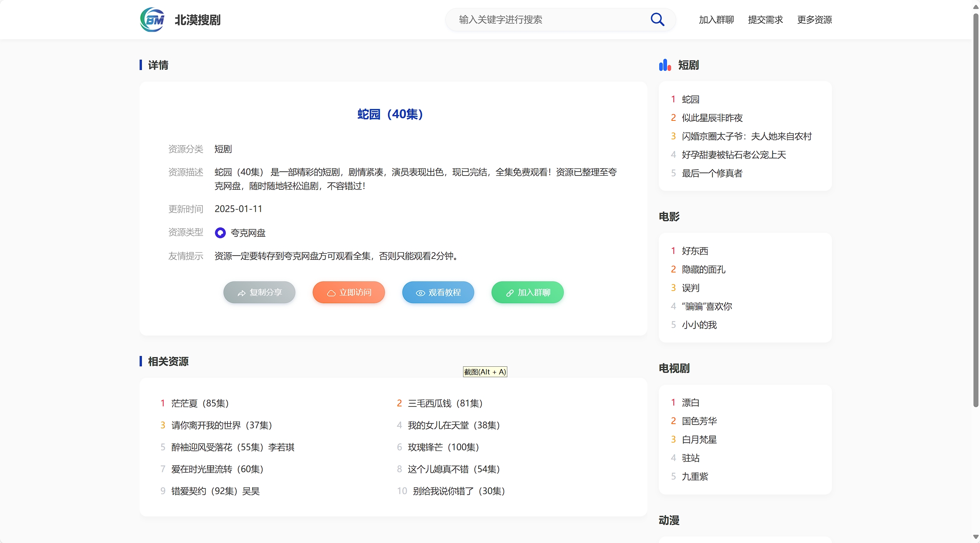Click the blue 观看教程 button
Viewport: 980px width, 543px height.
point(438,292)
